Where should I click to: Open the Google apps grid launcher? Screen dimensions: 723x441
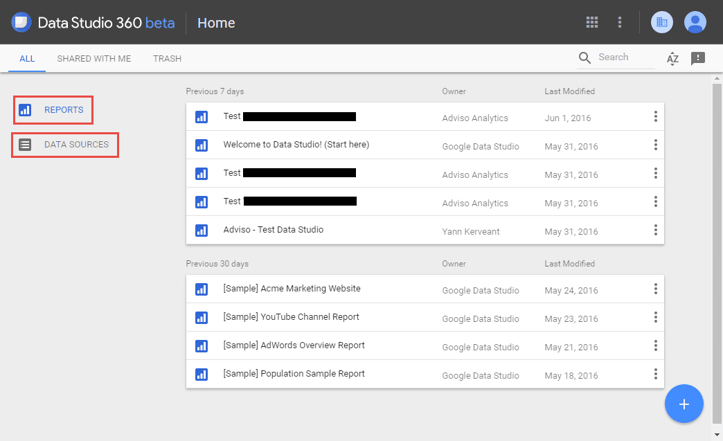point(592,22)
